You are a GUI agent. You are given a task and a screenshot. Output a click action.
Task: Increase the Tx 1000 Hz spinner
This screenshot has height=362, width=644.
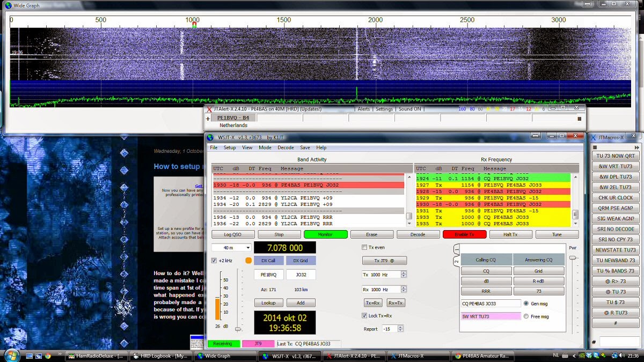coord(404,272)
